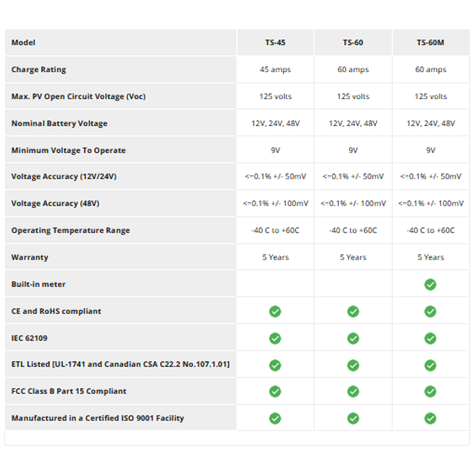Image resolution: width=476 pixels, height=476 pixels.
Task: Click the ETL Listed checkmark under TS-45
Action: tap(275, 365)
